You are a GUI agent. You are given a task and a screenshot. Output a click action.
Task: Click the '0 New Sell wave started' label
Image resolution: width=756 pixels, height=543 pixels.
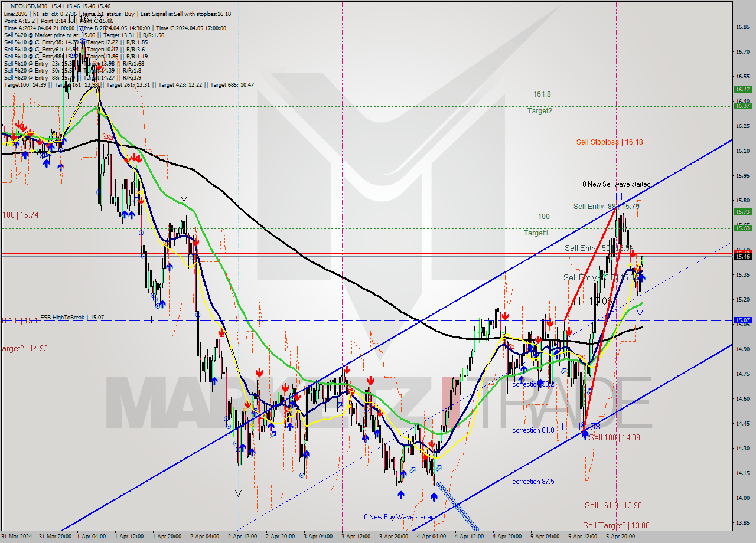(616, 184)
